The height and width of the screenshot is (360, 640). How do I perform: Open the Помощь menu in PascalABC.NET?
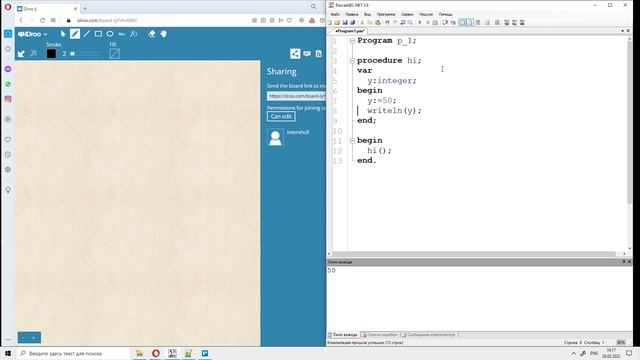445,14
